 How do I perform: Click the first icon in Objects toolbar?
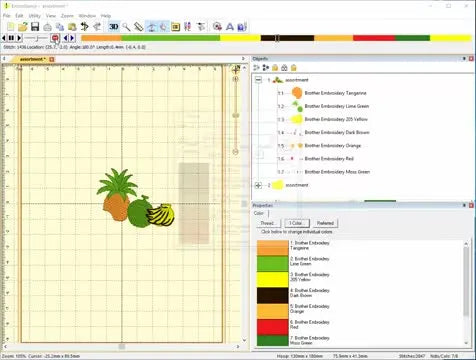tap(257, 68)
